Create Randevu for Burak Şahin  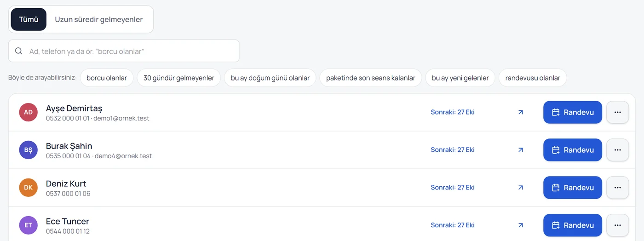click(x=573, y=150)
